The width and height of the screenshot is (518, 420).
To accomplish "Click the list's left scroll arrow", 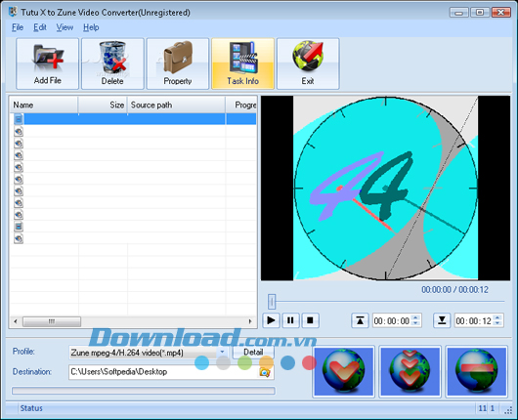I will coord(16,321).
